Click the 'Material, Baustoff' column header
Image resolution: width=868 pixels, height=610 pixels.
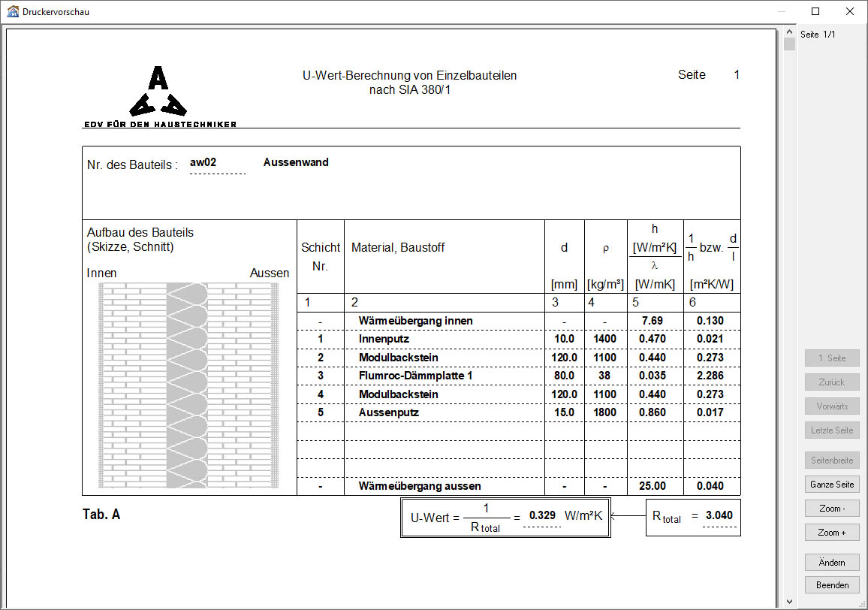click(397, 248)
